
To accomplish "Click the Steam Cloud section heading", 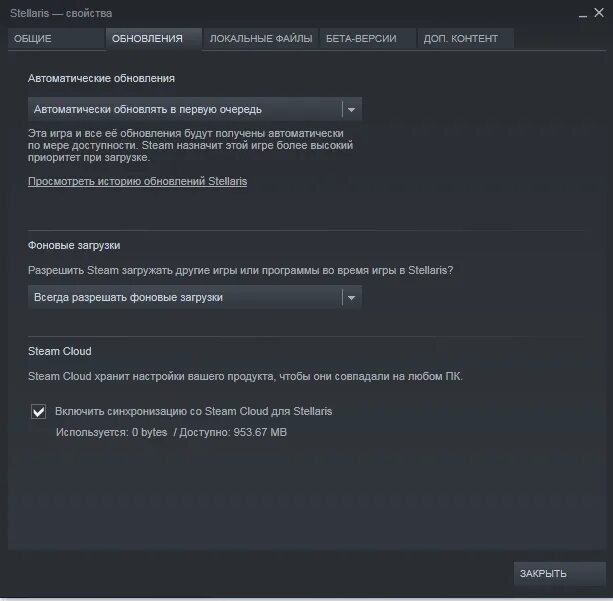I will pyautogui.click(x=60, y=351).
